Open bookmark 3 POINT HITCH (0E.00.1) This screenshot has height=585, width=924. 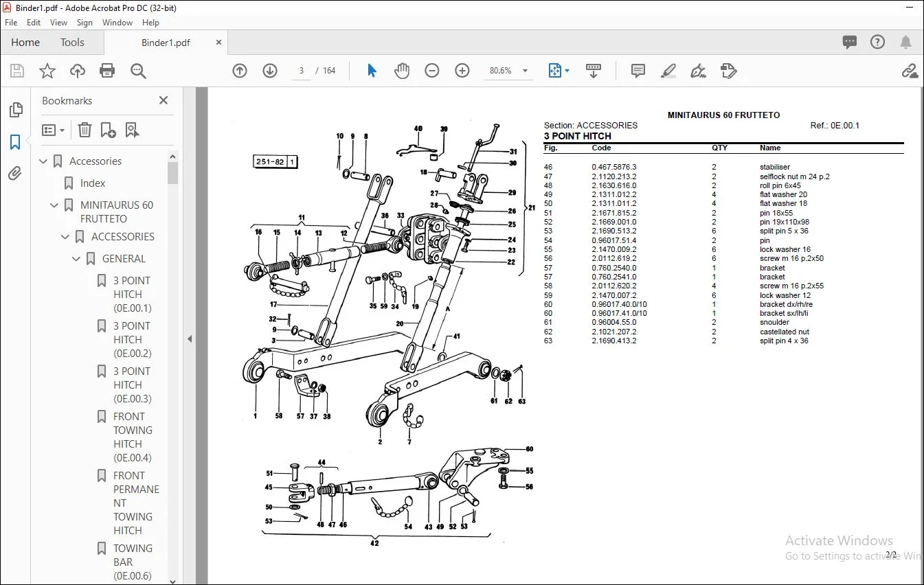pyautogui.click(x=133, y=295)
